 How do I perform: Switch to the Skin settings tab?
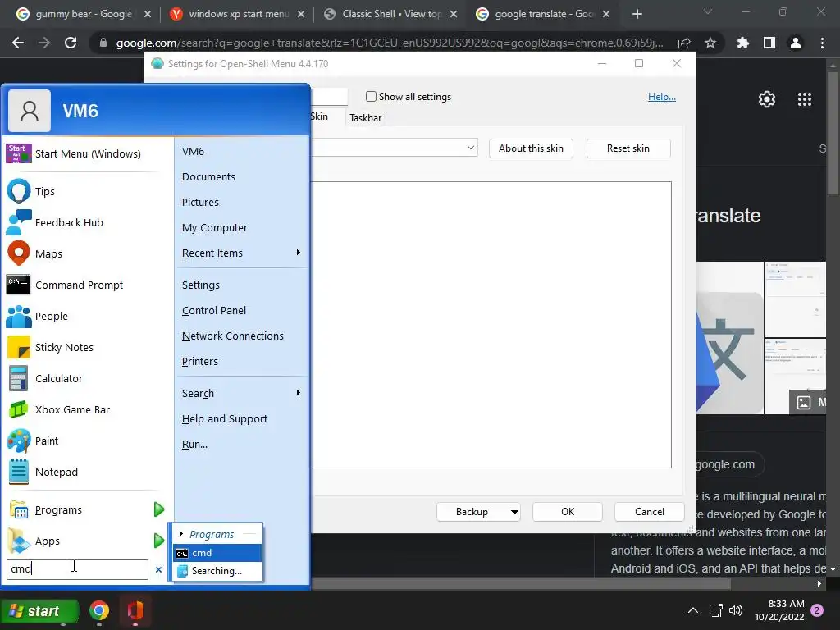[319, 116]
